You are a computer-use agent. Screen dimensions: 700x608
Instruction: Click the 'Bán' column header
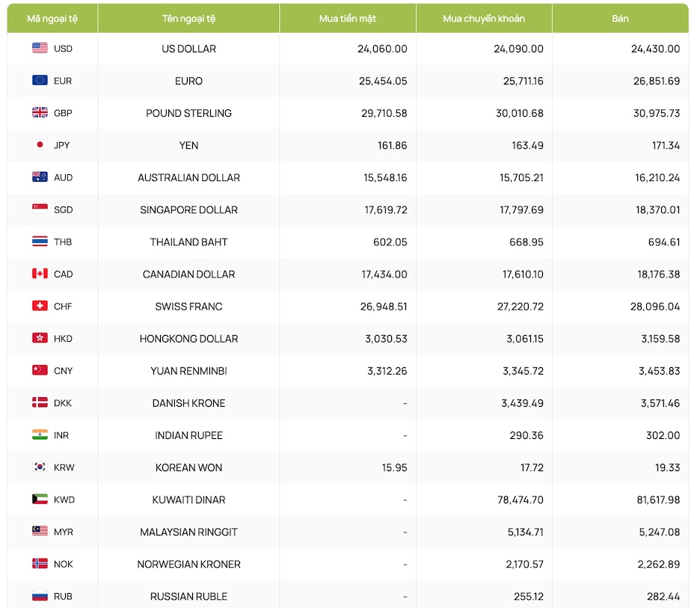pyautogui.click(x=620, y=19)
